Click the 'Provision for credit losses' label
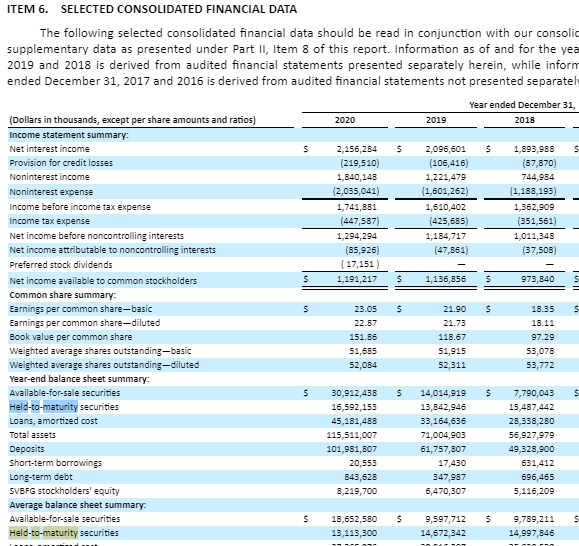 (61, 163)
